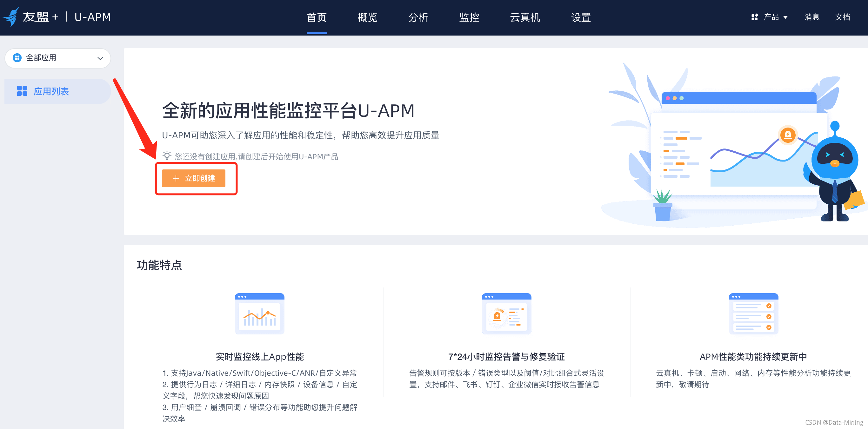Open the 云真机 navigation tab
Viewport: 868px width, 429px height.
coord(524,17)
